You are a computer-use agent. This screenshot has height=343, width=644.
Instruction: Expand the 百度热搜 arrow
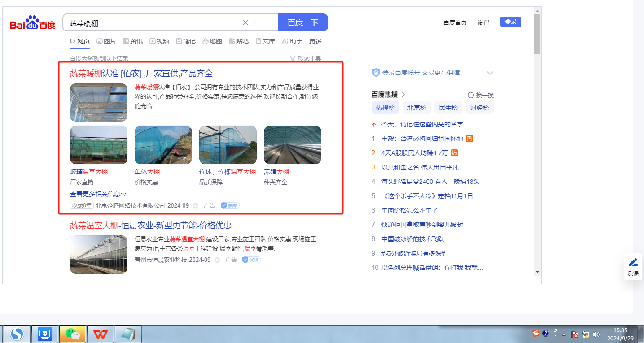[x=403, y=95]
